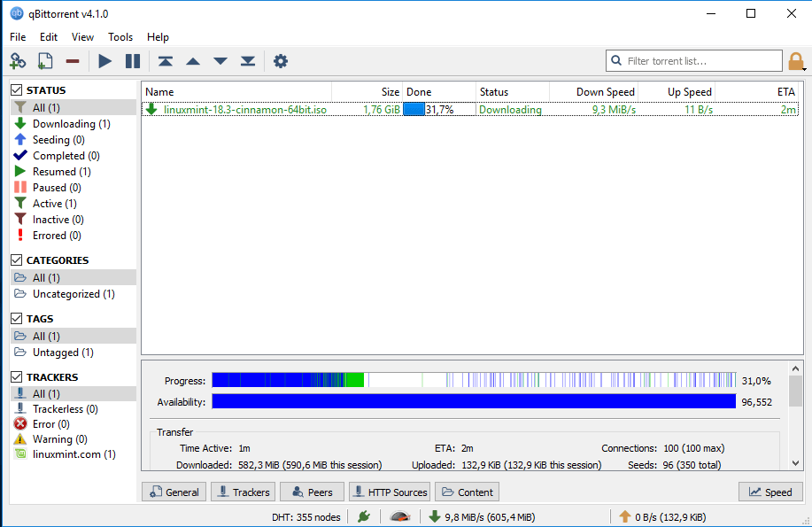812x527 pixels.
Task: Click the green arrow icon of linuxmint torrent row
Action: pos(151,109)
